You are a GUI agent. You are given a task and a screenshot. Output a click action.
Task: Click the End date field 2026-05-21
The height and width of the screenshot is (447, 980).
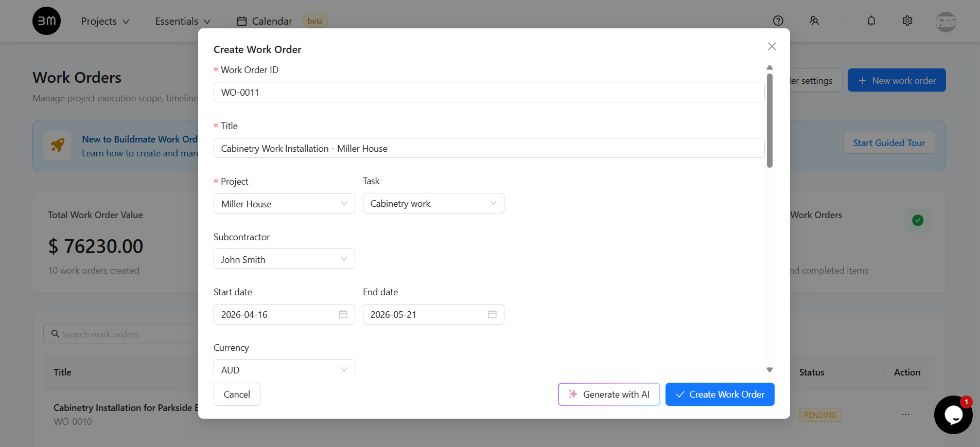(x=433, y=314)
